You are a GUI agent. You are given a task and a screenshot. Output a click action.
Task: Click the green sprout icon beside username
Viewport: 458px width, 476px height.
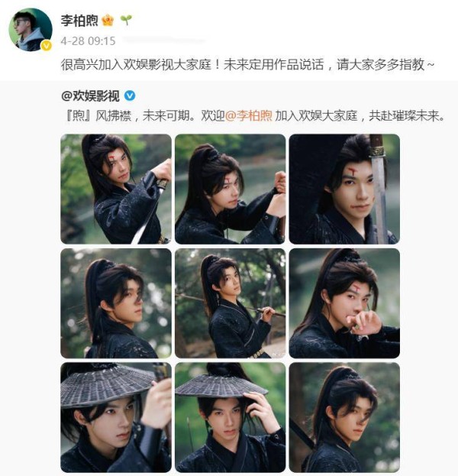pyautogui.click(x=126, y=20)
